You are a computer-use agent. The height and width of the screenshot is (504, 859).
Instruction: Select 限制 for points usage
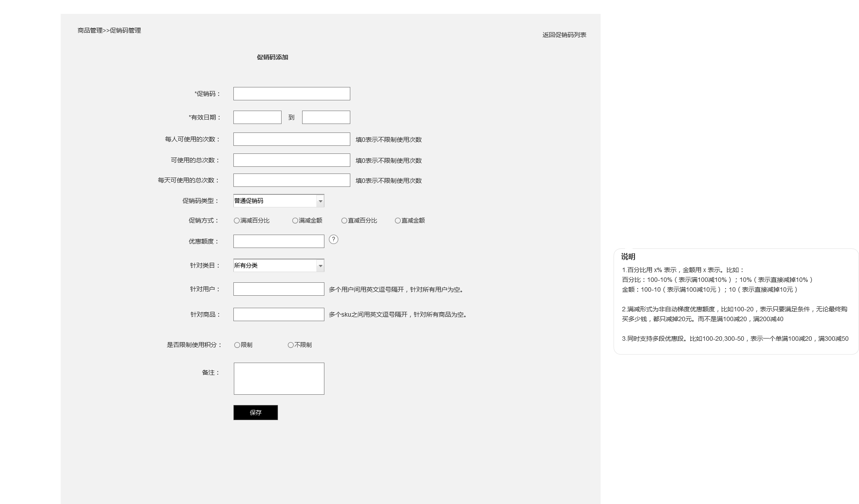point(237,345)
